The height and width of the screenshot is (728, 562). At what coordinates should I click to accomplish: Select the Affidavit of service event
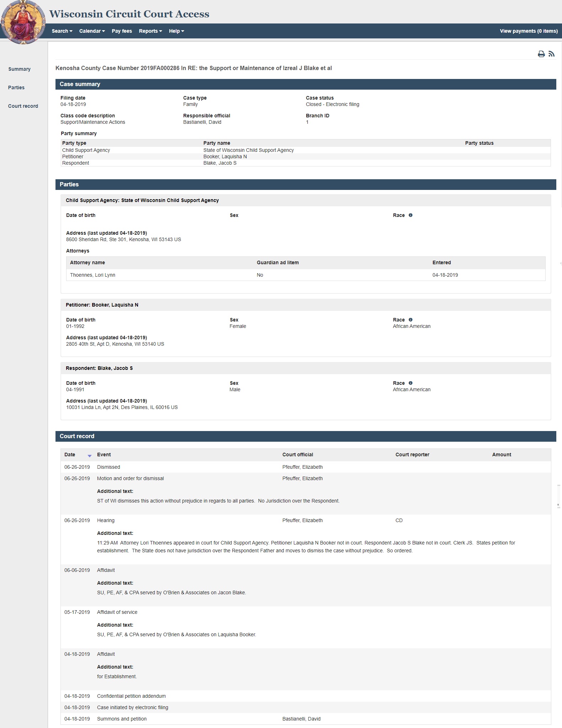pos(306,627)
